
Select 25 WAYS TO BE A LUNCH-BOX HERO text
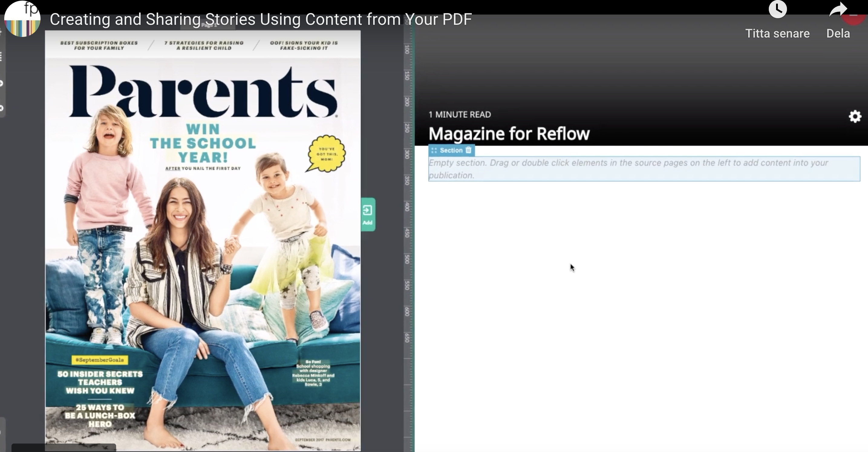[100, 416]
